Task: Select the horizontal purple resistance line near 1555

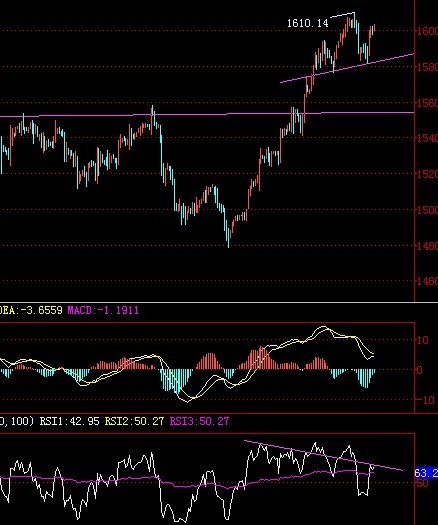Action: pos(207,115)
